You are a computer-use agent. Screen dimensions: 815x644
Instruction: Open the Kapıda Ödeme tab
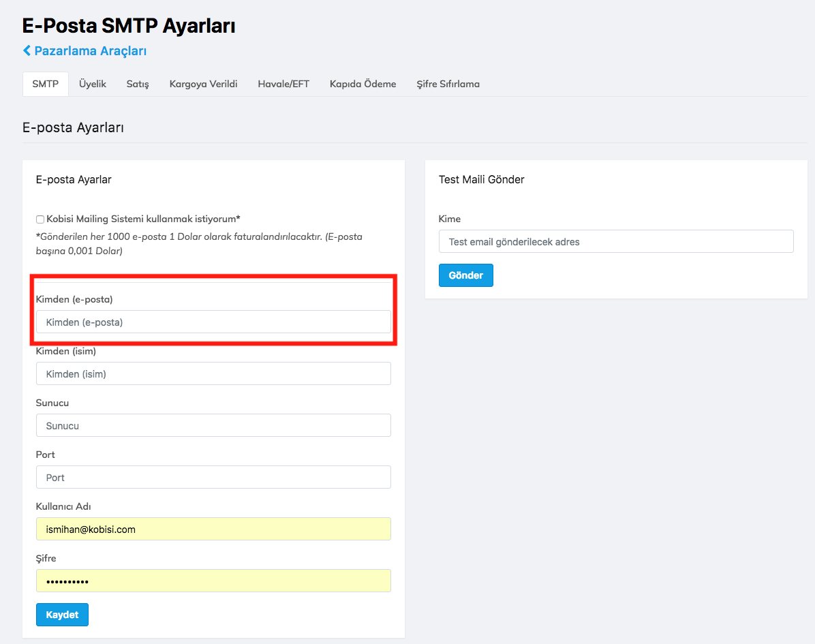click(x=363, y=84)
